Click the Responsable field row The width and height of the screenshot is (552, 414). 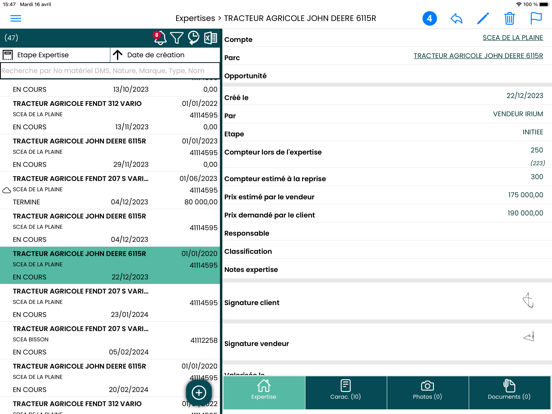pyautogui.click(x=387, y=233)
